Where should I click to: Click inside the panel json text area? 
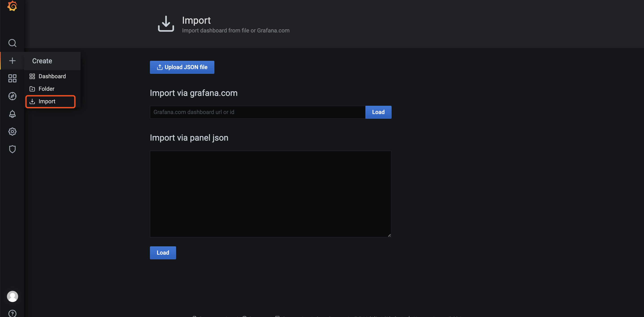coord(271,194)
